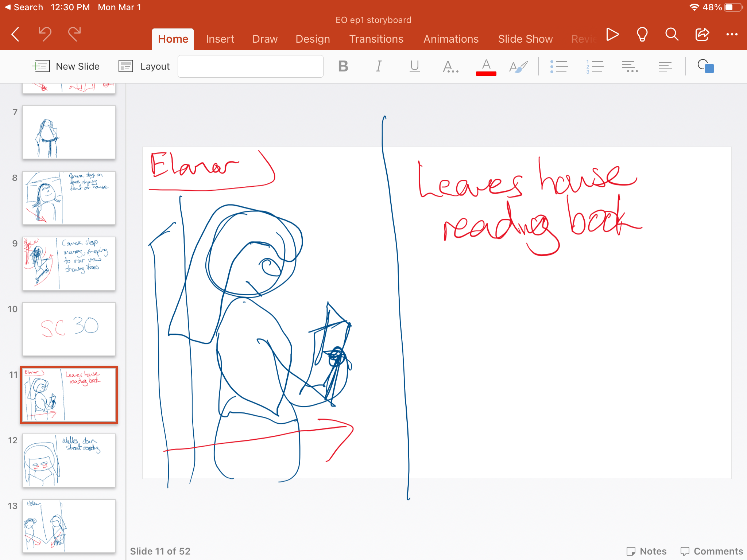This screenshot has width=747, height=560.
Task: Switch to the Transitions ribbon tab
Action: (x=376, y=39)
